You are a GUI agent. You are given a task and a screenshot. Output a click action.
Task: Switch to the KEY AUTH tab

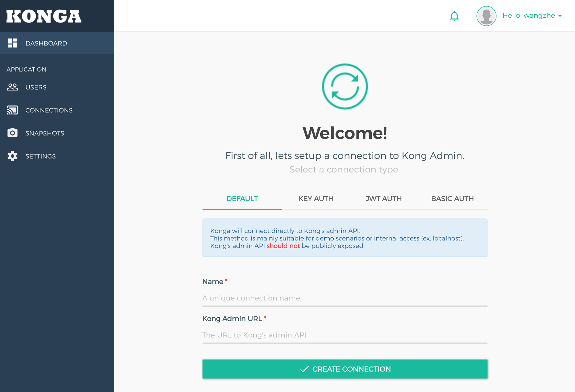[x=316, y=198]
